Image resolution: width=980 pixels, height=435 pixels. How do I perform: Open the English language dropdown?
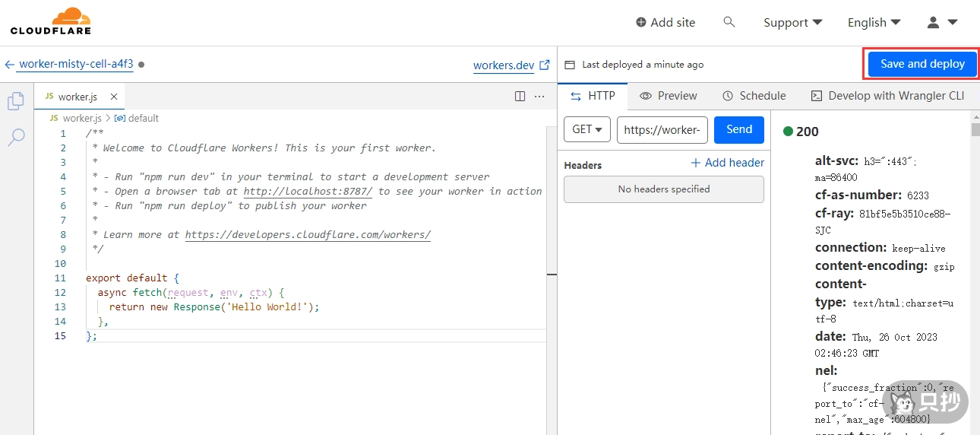pyautogui.click(x=874, y=22)
